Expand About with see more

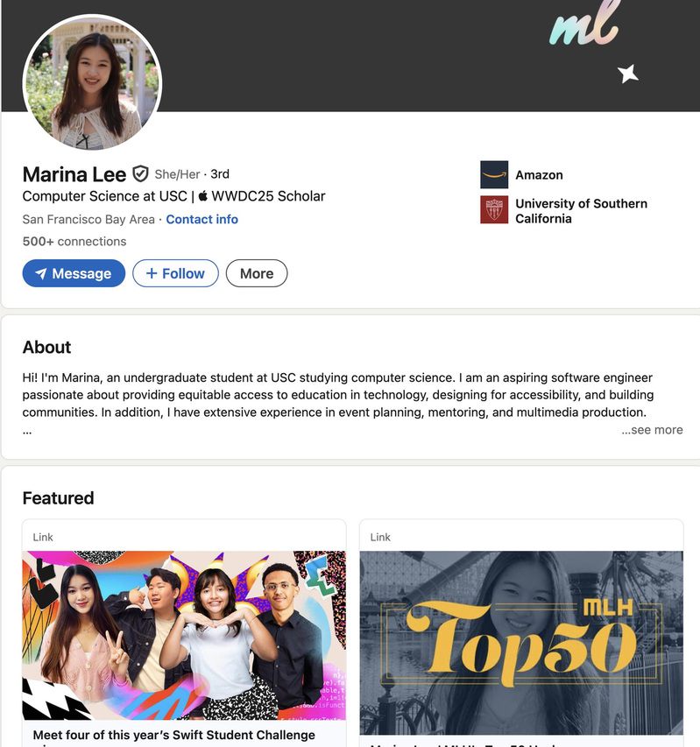[652, 430]
